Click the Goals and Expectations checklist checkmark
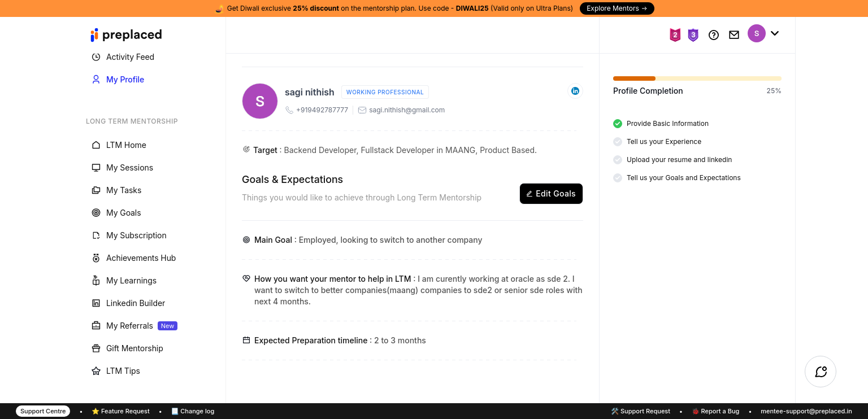 point(618,178)
